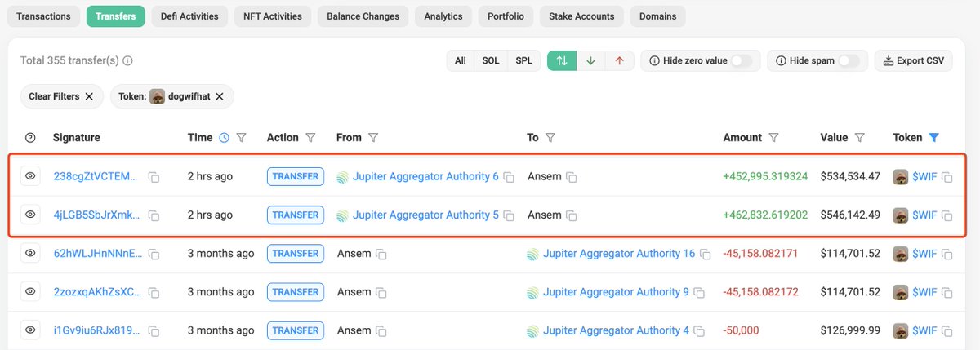The height and width of the screenshot is (350, 980).
Task: Toggle eye for 2zozxqAKhZsXC row
Action: (x=31, y=291)
